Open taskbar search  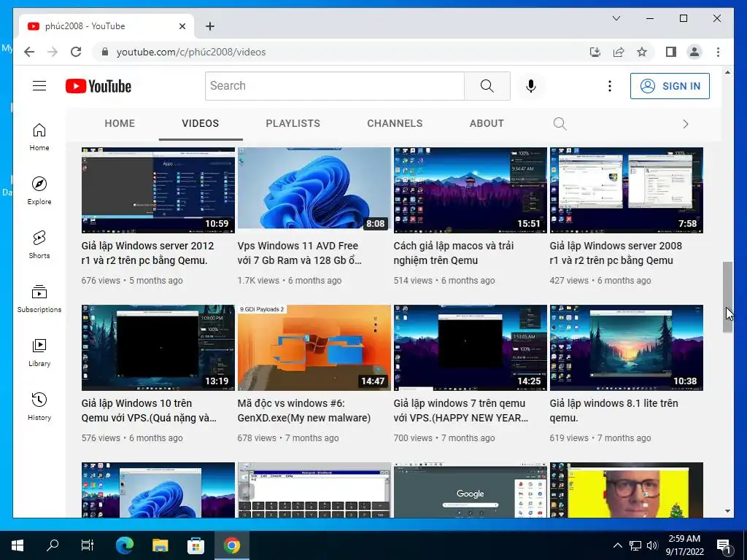coord(53,545)
